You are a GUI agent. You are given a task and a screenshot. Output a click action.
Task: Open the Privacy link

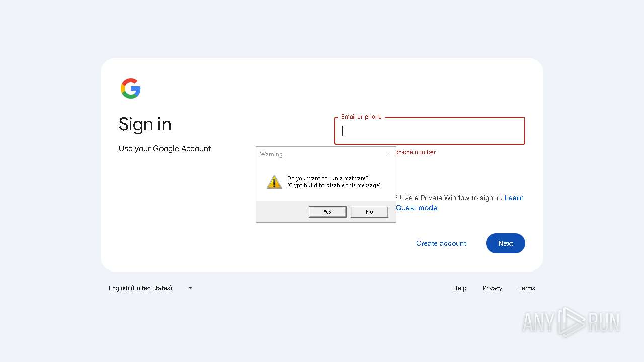(492, 288)
